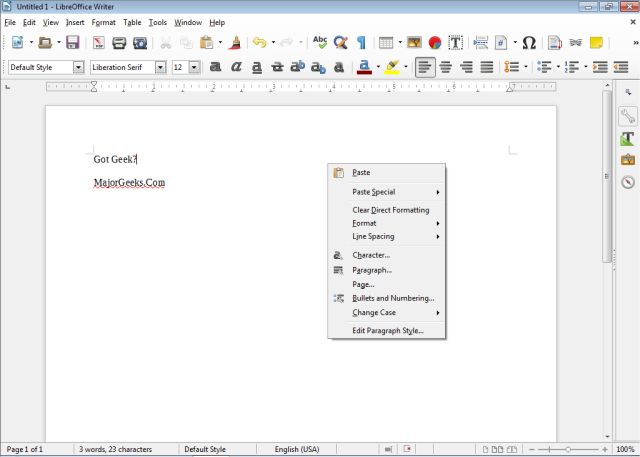Image resolution: width=640 pixels, height=457 pixels.
Task: Open the Liberation Serif font dropdown
Action: (x=160, y=67)
